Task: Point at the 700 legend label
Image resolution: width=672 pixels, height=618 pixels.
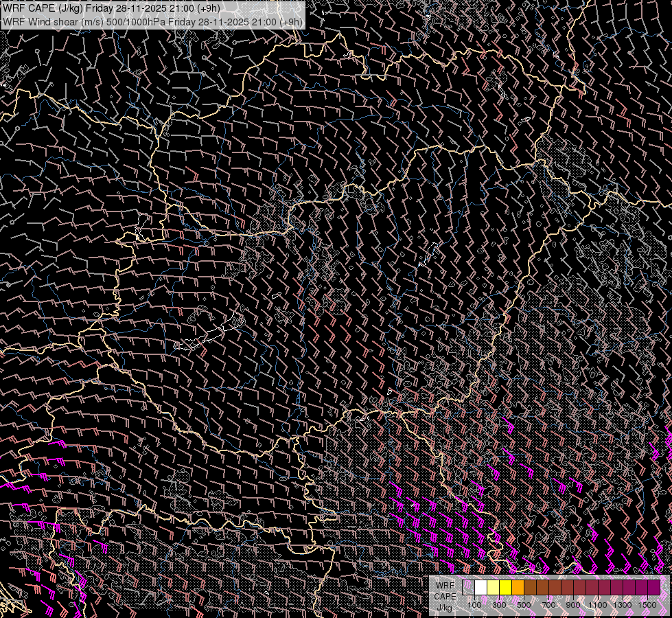Action: click(548, 605)
